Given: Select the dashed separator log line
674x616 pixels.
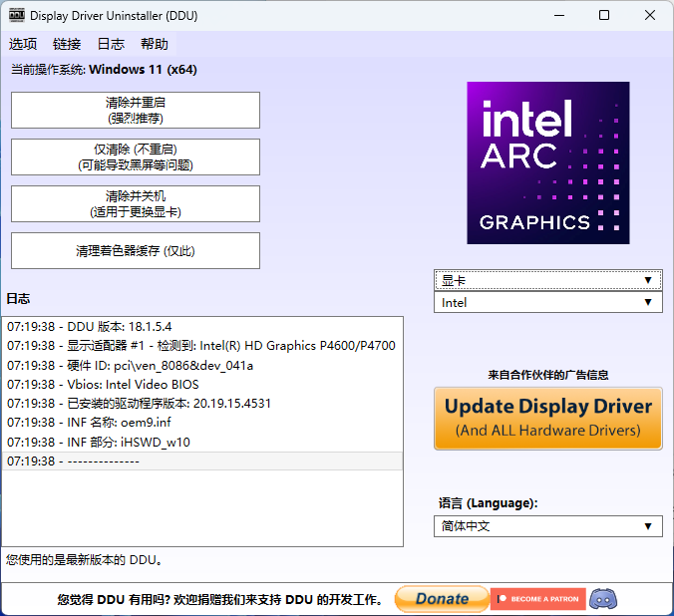Looking at the screenshot, I should point(202,461).
